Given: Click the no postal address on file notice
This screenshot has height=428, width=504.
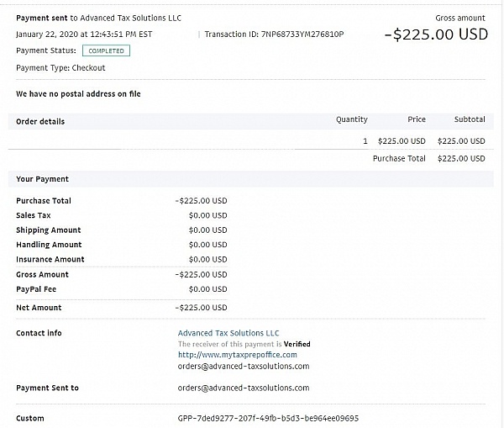Looking at the screenshot, I should coord(78,94).
